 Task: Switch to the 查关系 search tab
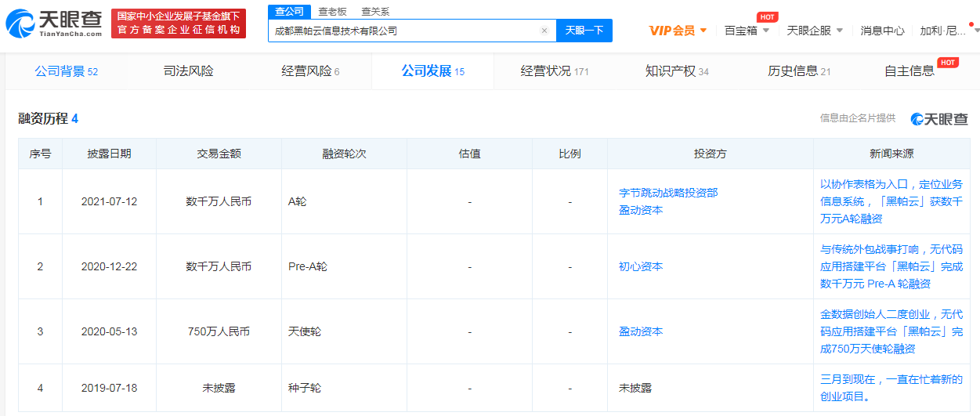coord(375,12)
